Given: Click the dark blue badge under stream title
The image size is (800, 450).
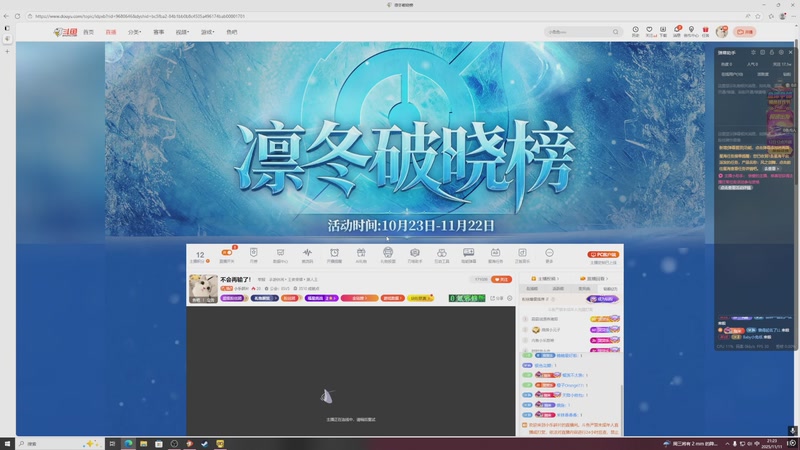Looking at the screenshot, I should click(x=264, y=298).
